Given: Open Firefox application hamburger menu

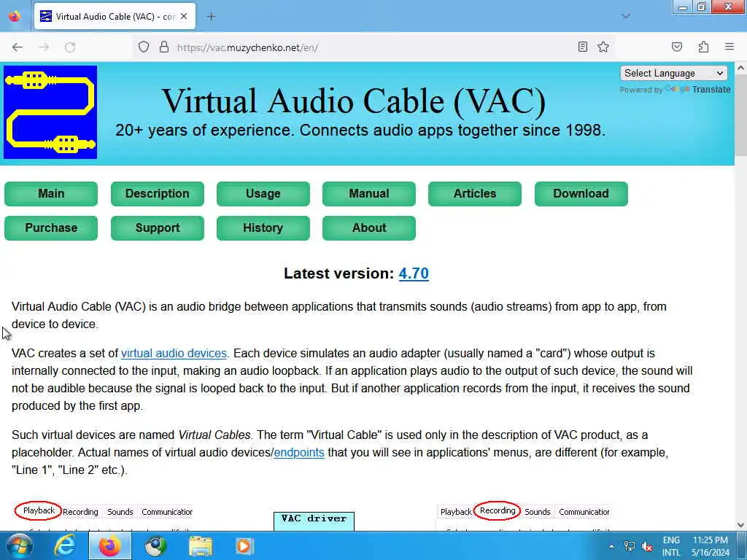Looking at the screenshot, I should (x=729, y=47).
